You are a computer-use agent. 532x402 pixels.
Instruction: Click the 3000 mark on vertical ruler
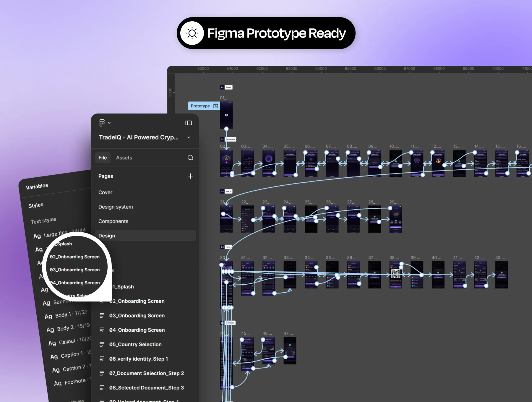170,92
